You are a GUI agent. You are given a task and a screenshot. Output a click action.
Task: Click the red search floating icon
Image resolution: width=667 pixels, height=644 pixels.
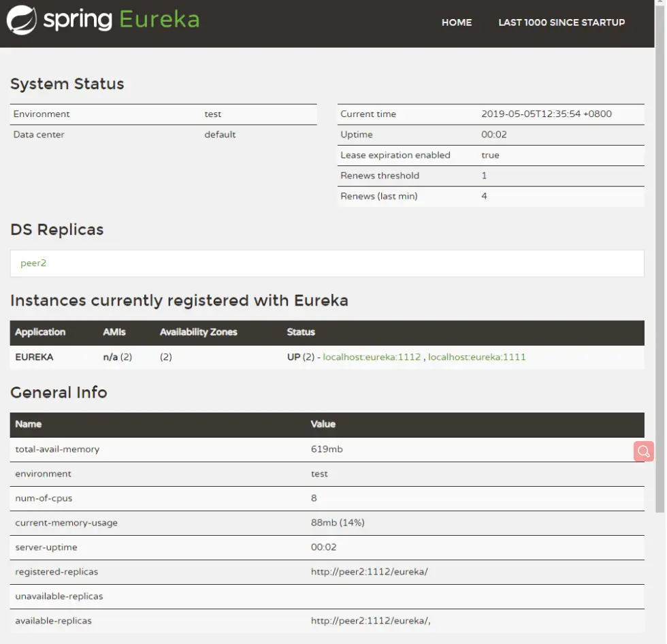(643, 451)
